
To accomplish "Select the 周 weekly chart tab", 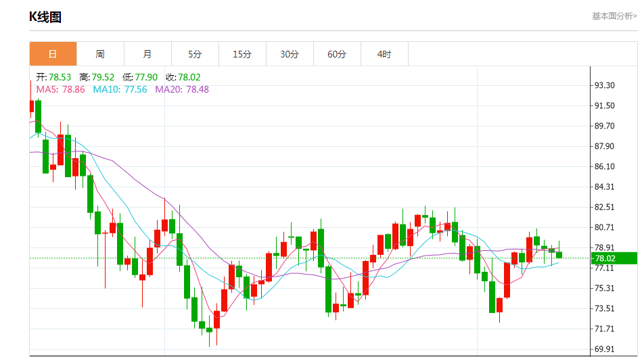I will pyautogui.click(x=100, y=54).
